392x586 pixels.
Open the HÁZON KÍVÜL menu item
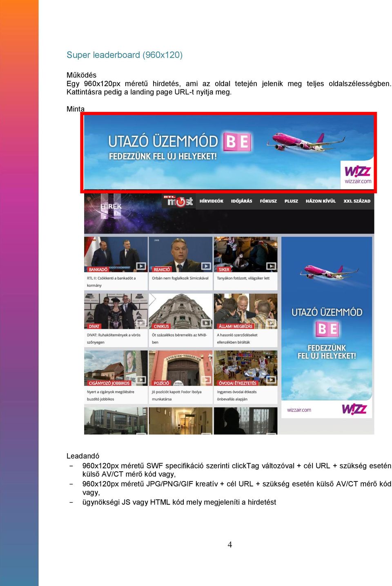tap(321, 201)
